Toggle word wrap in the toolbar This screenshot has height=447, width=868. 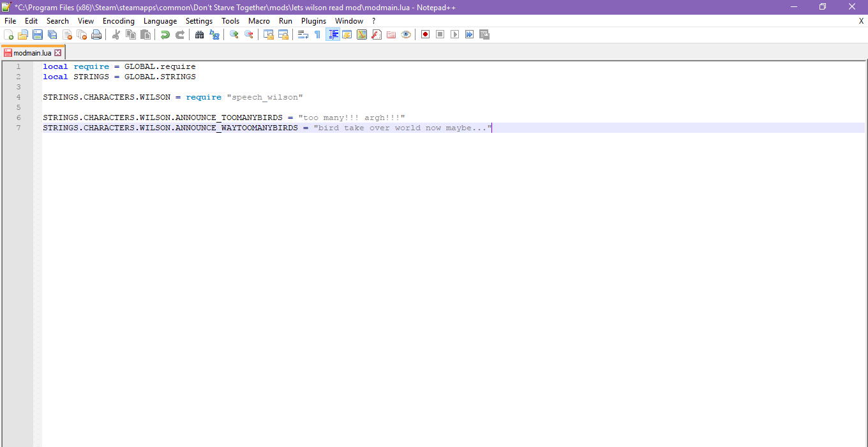pos(303,34)
